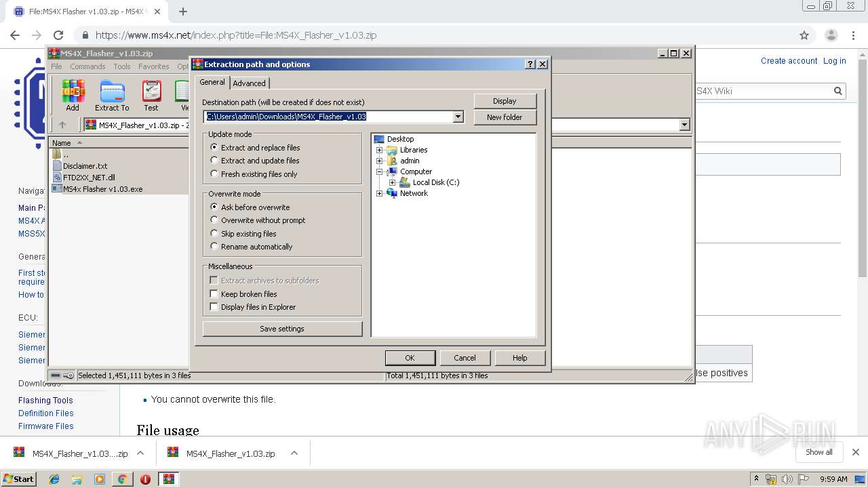Select the Disclaimer.txt file row
This screenshot has width=868, height=488.
pyautogui.click(x=85, y=166)
